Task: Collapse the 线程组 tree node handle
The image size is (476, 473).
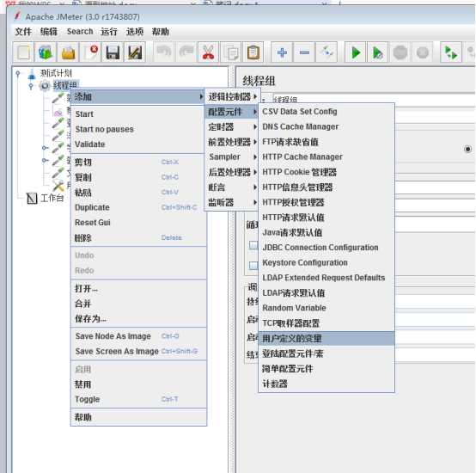Action: [x=31, y=86]
